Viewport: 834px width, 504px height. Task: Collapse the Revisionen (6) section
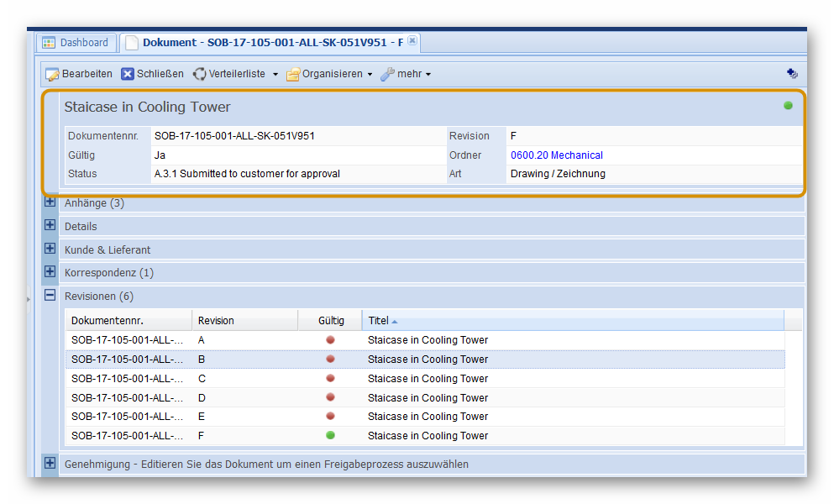click(x=50, y=296)
